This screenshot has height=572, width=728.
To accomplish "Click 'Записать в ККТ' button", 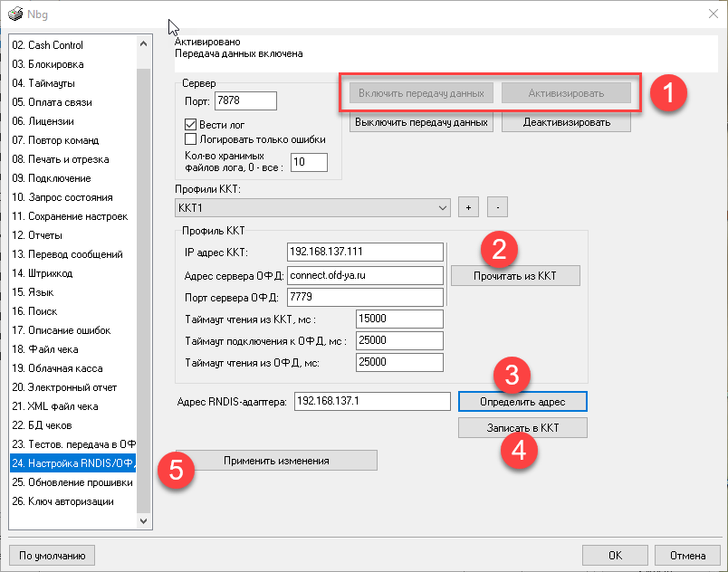I will 522,427.
